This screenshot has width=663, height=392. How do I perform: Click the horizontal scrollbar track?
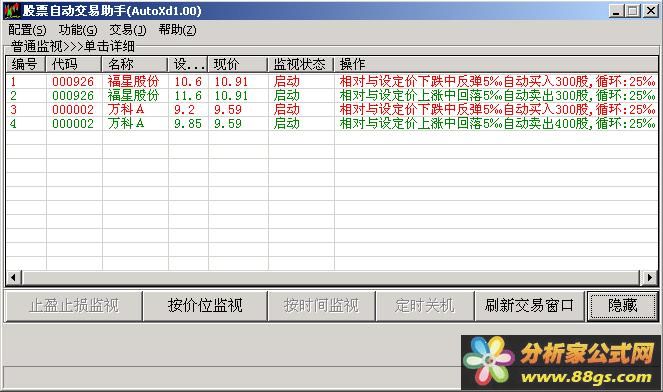pyautogui.click(x=332, y=277)
